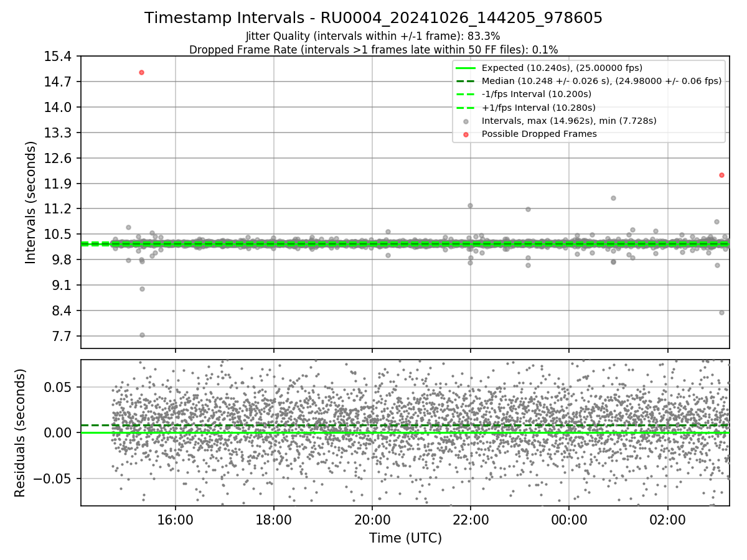This screenshot has height=560, width=747.
Task: Click the legend entry 'Intervals, max (14.962s), min (7.728s)'
Action: click(x=569, y=121)
